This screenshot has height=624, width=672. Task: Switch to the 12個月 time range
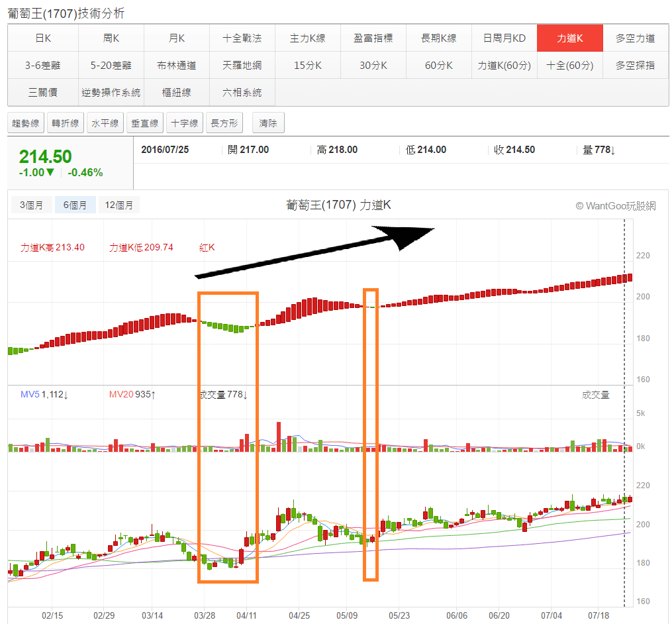coord(119,205)
